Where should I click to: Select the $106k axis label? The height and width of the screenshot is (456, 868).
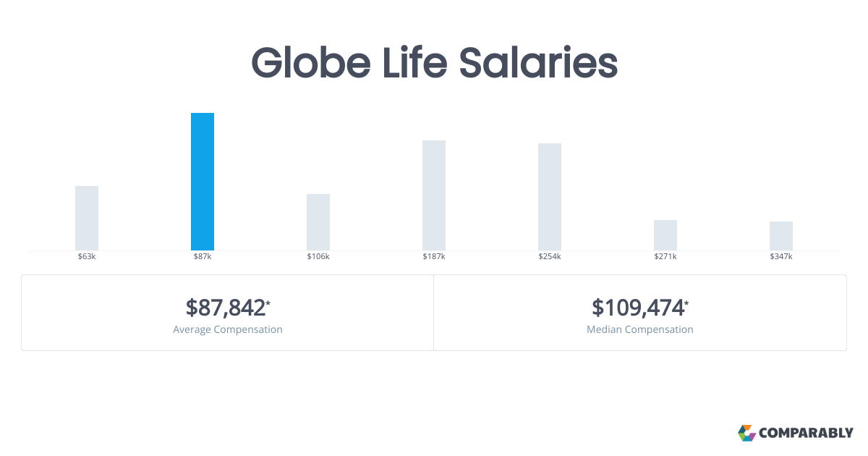pyautogui.click(x=318, y=257)
